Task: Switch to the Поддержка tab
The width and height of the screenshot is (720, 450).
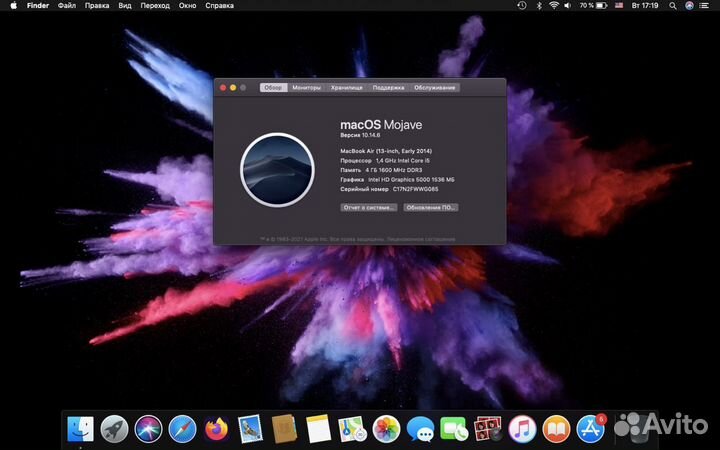Action: [x=388, y=87]
